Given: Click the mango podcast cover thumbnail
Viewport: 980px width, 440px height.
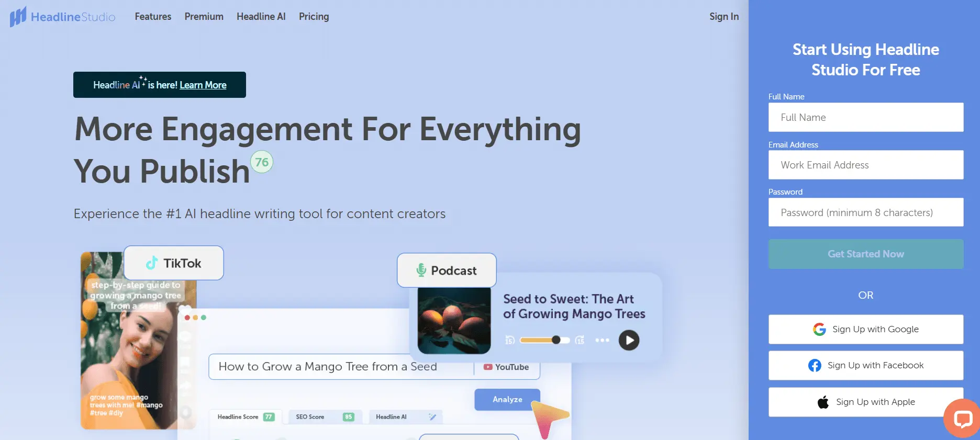Looking at the screenshot, I should tap(454, 321).
